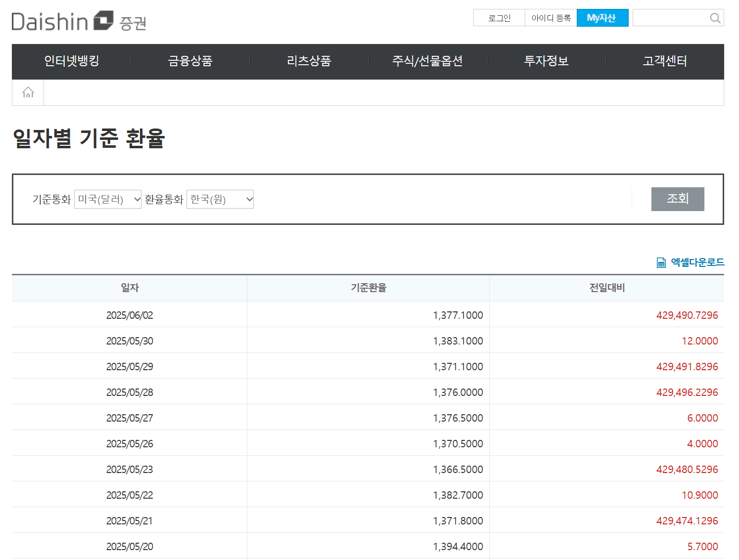
Task: Select the 투자정보 menu
Action: [546, 61]
